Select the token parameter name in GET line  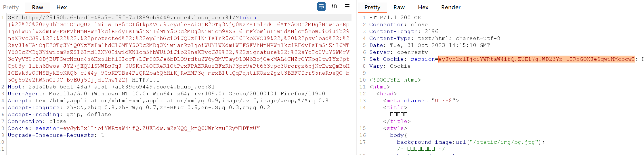tap(248, 18)
